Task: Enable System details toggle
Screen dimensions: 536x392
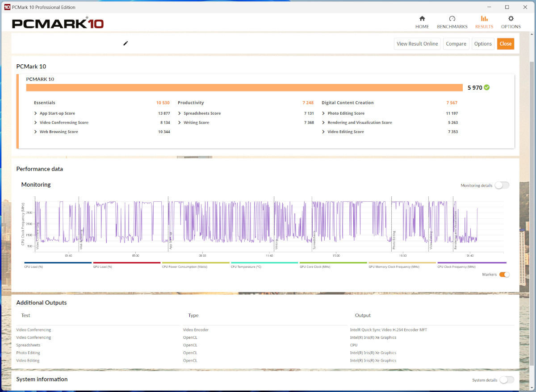Action: pos(507,380)
